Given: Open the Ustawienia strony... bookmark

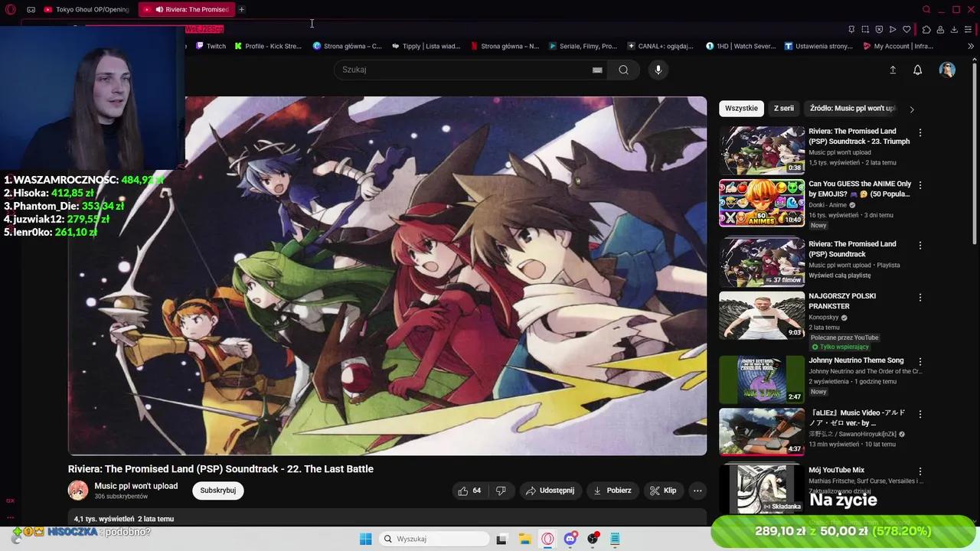Looking at the screenshot, I should pyautogui.click(x=818, y=46).
